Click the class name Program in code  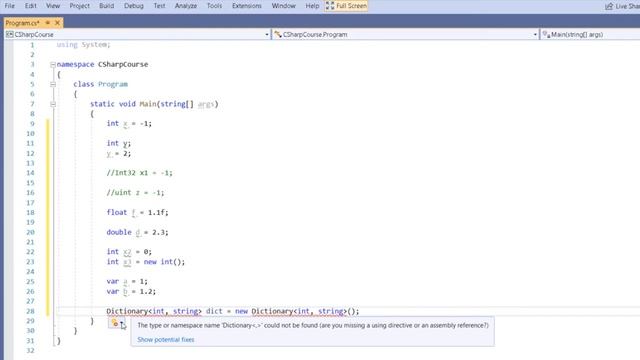(113, 84)
